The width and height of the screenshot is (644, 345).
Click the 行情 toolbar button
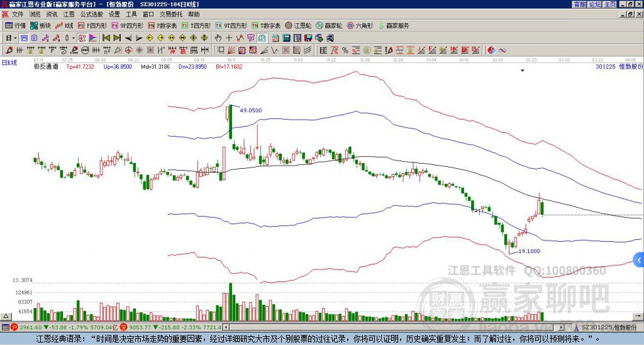click(16, 25)
